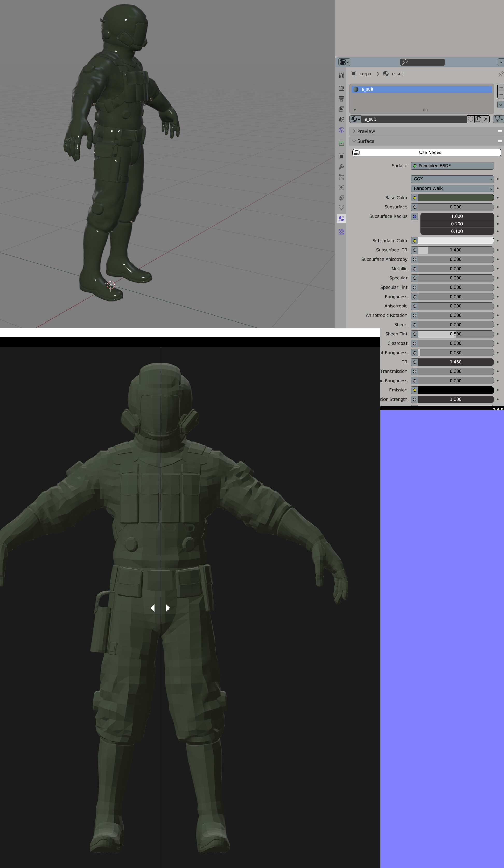Click the Metallic socket button
The height and width of the screenshot is (868, 504).
click(x=415, y=269)
